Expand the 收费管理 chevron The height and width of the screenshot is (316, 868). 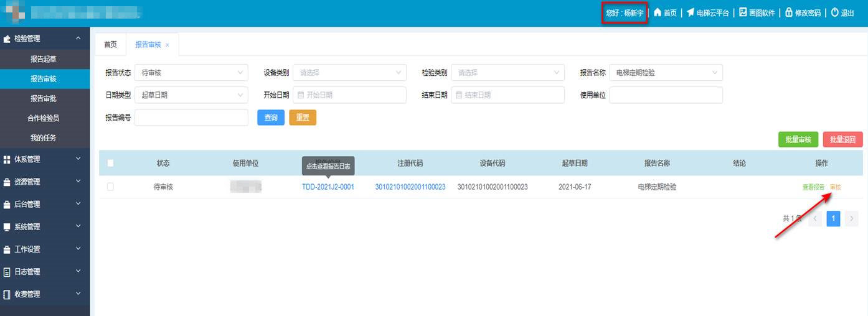tap(78, 293)
